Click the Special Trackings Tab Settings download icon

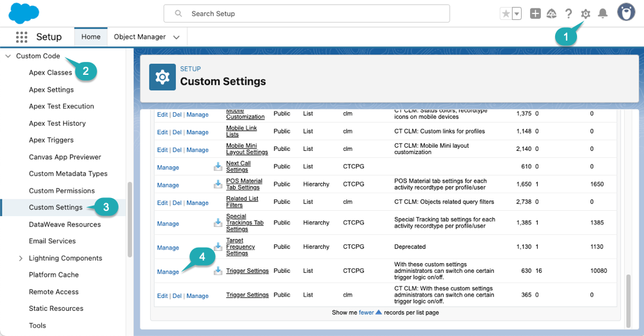coord(218,223)
